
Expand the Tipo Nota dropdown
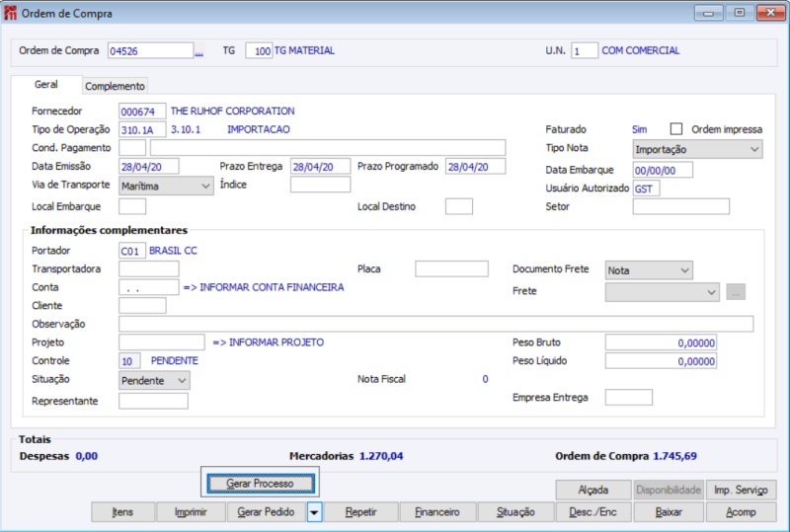(x=697, y=150)
